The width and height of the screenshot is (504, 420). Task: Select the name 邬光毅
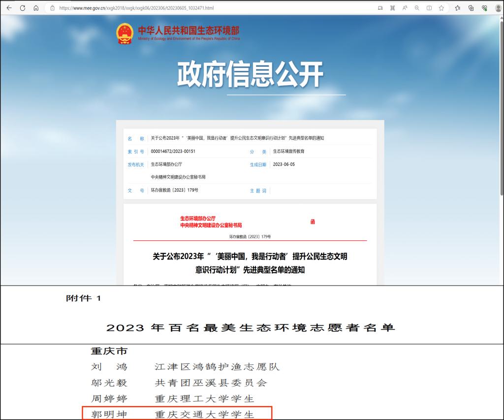(109, 383)
